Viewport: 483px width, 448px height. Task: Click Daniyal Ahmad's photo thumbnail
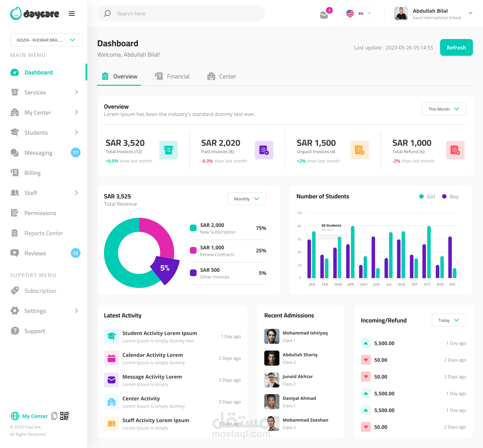coord(272,402)
